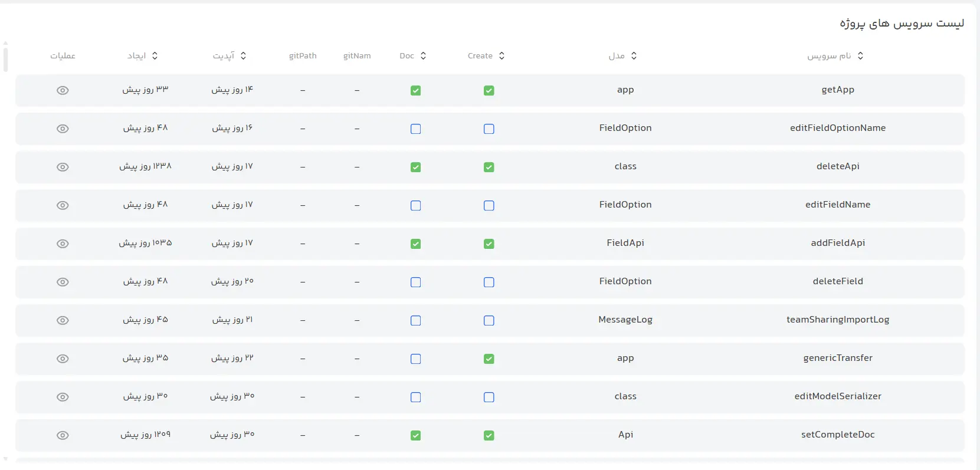Click لیست سرویس های پروژه title
This screenshot has width=980, height=470.
(902, 24)
